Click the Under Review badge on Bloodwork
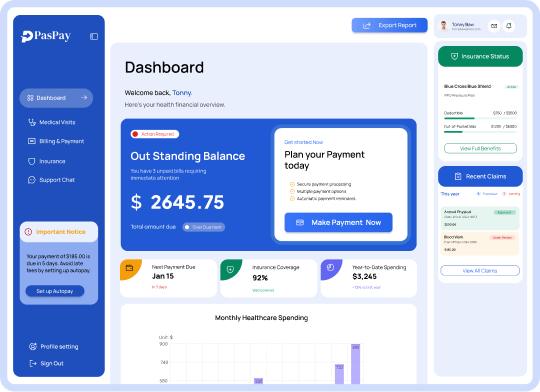Image resolution: width=540 pixels, height=392 pixels. point(502,238)
